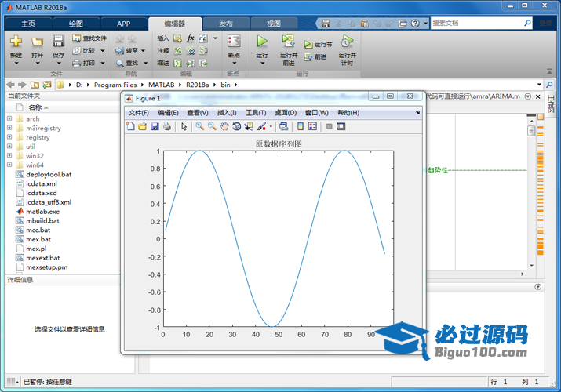This screenshot has height=392, width=561.
Task: Select the Pan hand tool in Figure 1
Action: (224, 126)
